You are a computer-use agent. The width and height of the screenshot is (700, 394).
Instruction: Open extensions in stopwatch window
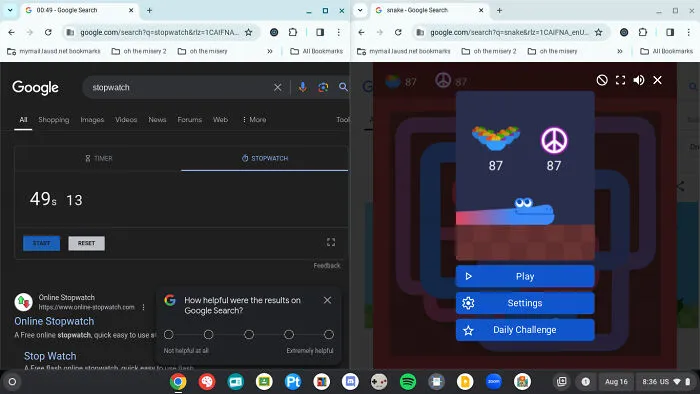click(x=293, y=32)
